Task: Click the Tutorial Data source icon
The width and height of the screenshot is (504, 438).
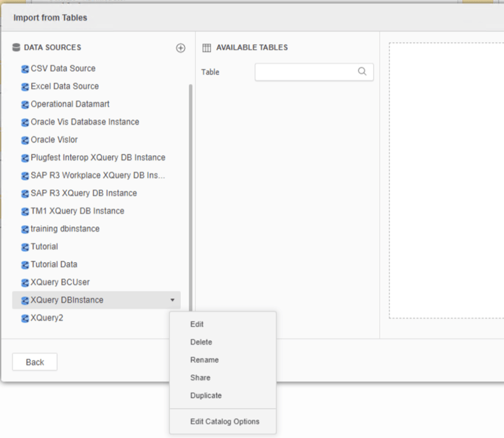Action: tap(25, 265)
